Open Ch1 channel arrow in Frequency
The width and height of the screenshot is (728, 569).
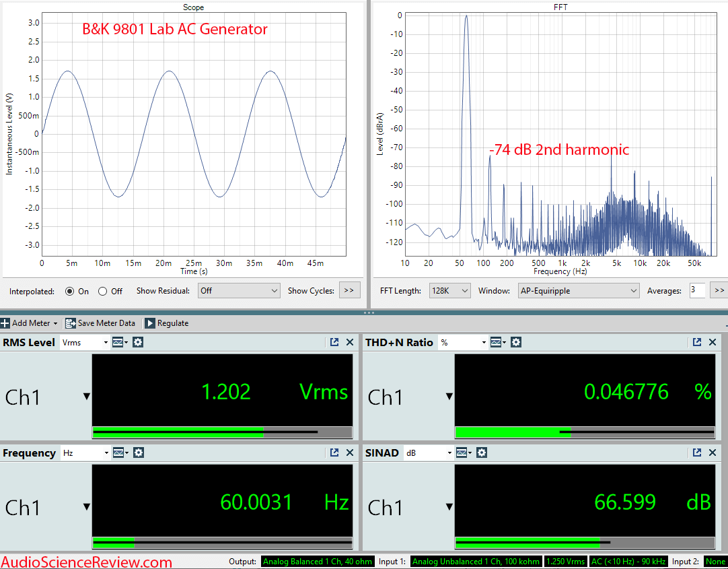point(86,506)
